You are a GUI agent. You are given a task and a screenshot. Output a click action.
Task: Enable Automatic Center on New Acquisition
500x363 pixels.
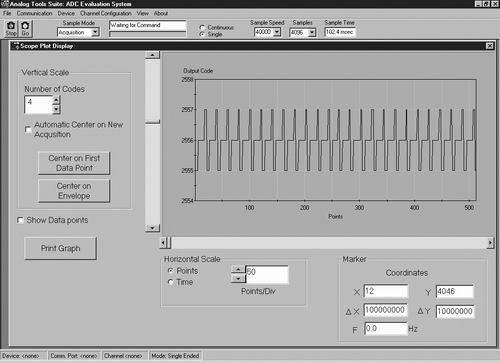28,129
